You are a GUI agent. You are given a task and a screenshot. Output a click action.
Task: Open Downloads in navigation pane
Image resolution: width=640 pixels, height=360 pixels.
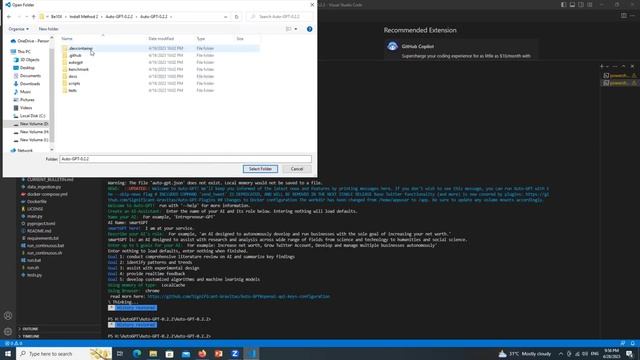29,84
